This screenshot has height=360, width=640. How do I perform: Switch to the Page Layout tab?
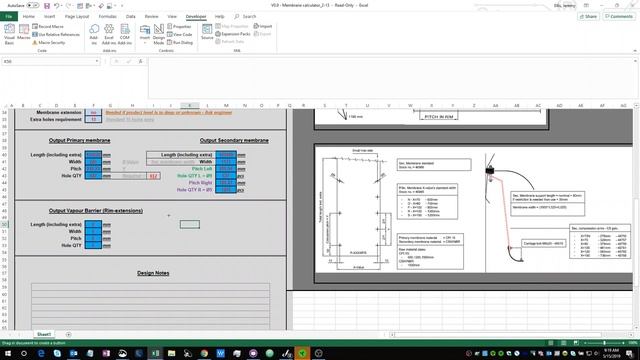point(77,16)
